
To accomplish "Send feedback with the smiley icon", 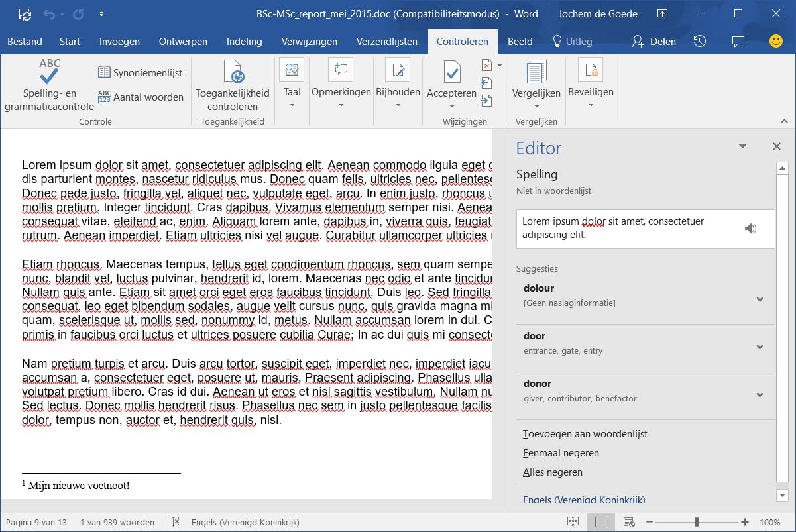I will 775,41.
